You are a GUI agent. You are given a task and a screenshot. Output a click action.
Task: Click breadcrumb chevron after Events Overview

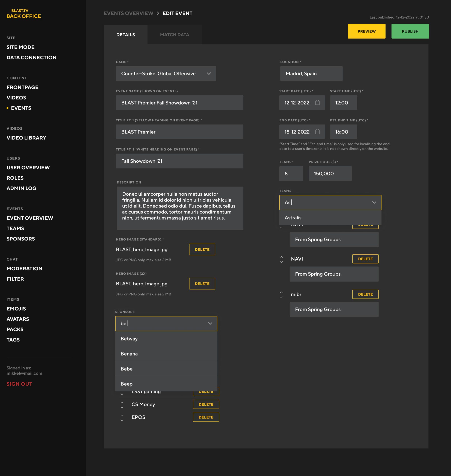pos(158,13)
